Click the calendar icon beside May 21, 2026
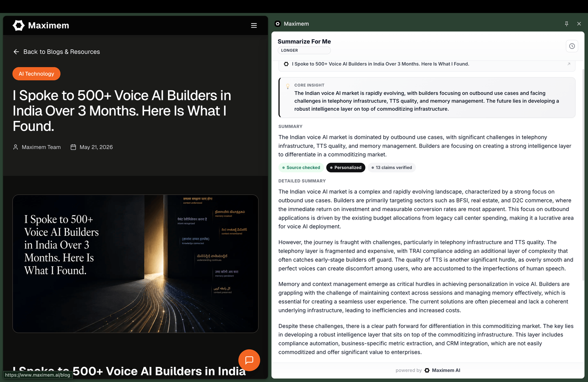Viewport: 588px width, 382px height. coord(73,147)
